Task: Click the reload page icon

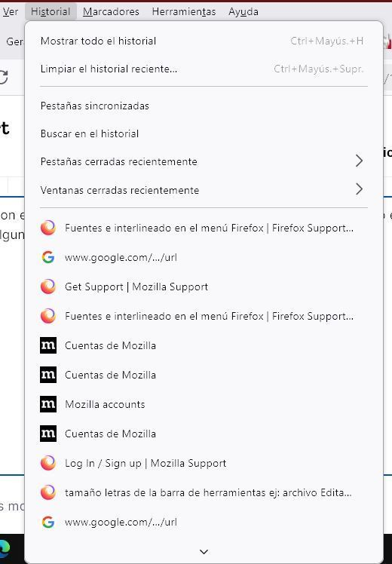Action: click(x=4, y=77)
